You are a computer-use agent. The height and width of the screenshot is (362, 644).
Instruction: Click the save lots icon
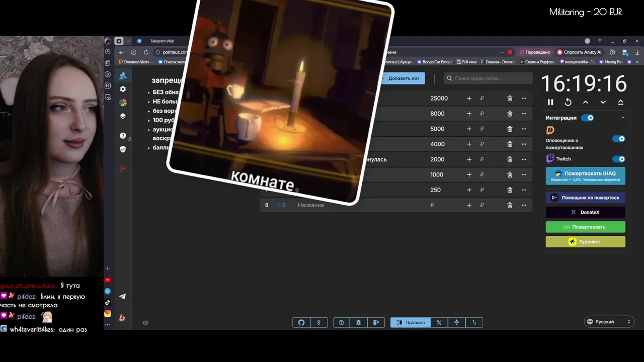341,323
